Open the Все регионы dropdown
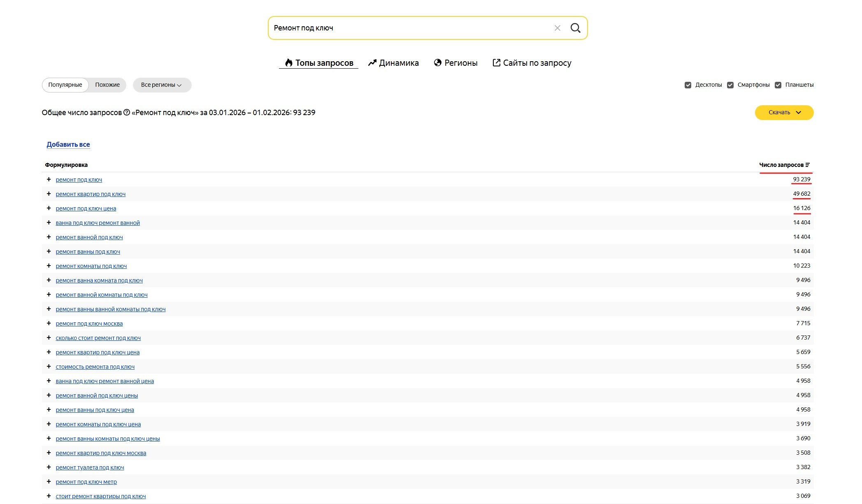 point(162,85)
